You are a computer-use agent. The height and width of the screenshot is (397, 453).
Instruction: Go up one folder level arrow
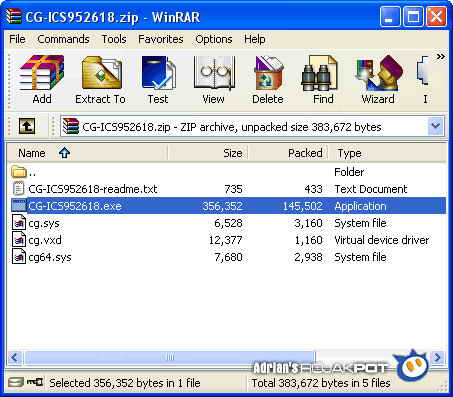27,126
